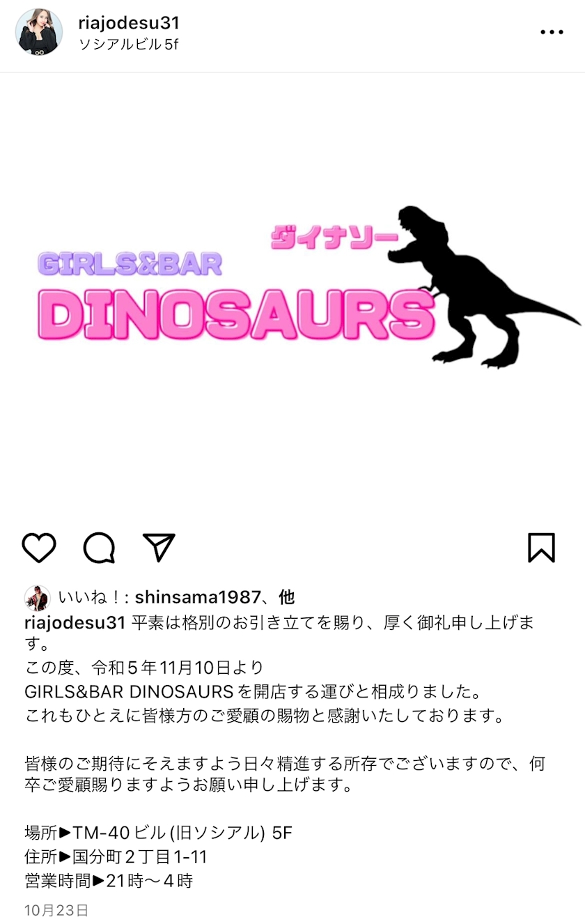The height and width of the screenshot is (924, 585).
Task: Tap the GIRLS&BAR purple logo text
Action: (130, 263)
